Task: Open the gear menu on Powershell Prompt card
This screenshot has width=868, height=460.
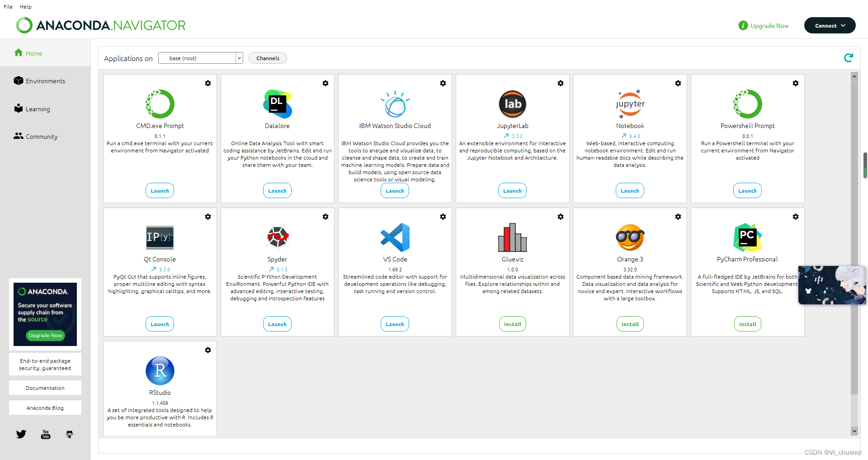Action: click(796, 83)
